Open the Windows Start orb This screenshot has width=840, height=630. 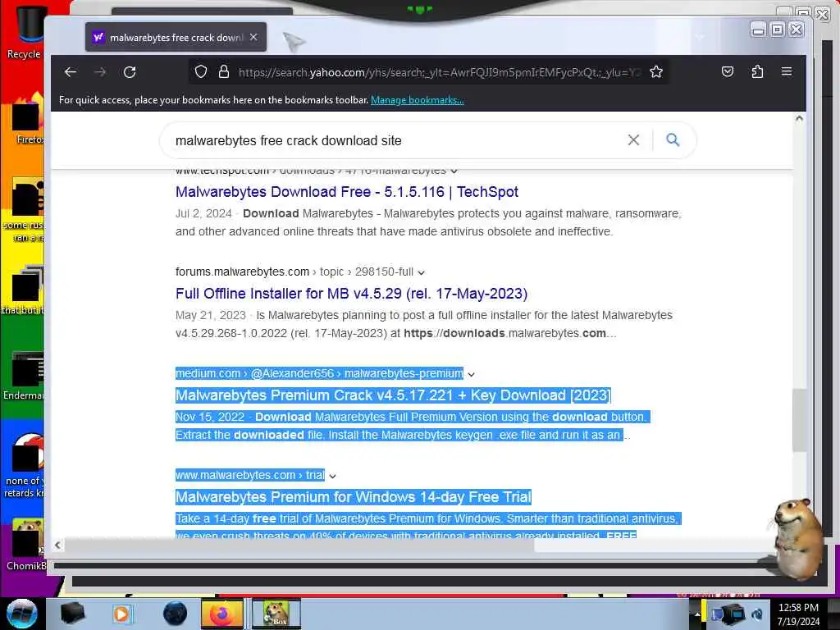point(21,614)
